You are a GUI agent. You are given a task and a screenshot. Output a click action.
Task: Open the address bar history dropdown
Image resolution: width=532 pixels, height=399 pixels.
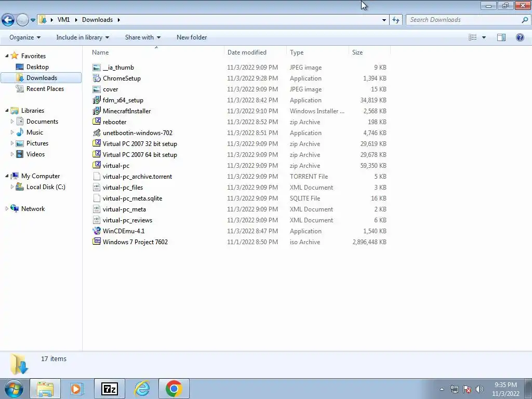tap(384, 20)
